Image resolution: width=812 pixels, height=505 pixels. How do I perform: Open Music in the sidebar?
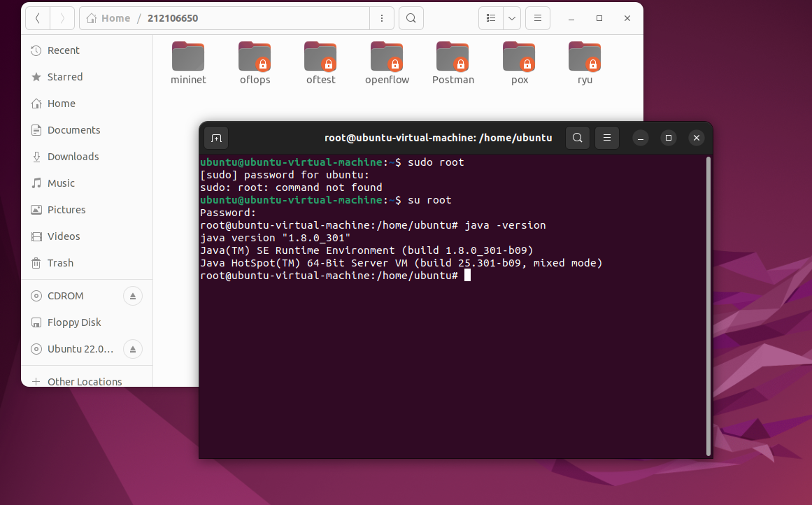pos(87,183)
